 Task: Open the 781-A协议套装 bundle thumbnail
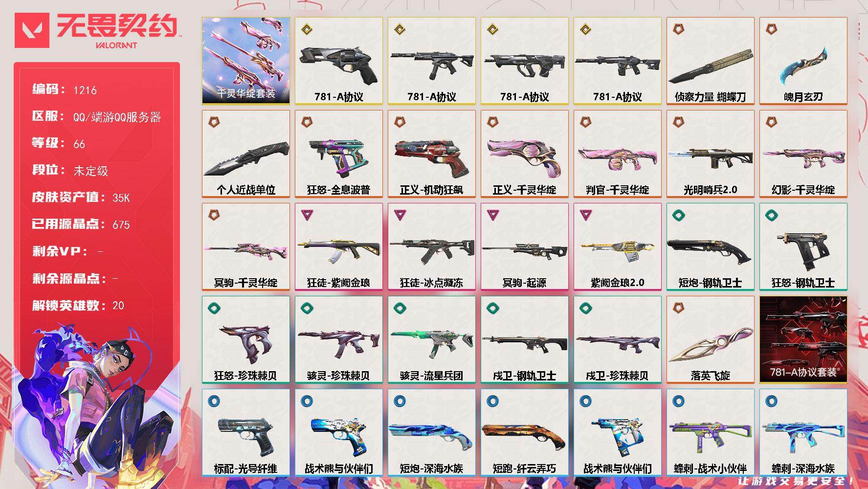coord(803,340)
